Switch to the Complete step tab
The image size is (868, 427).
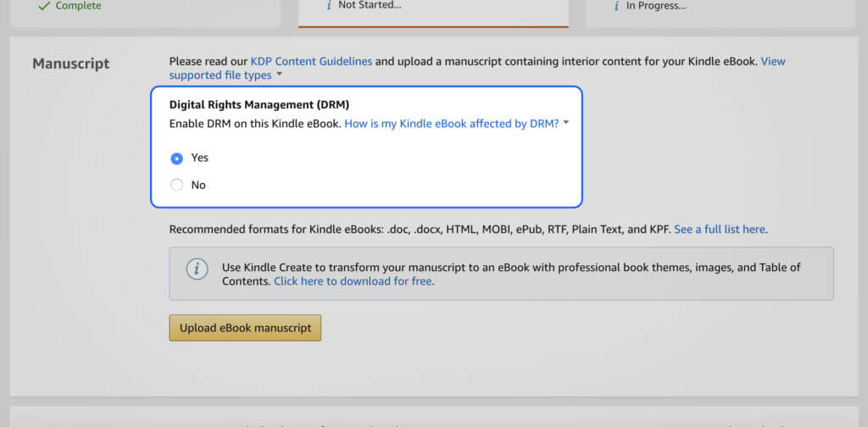click(x=145, y=11)
